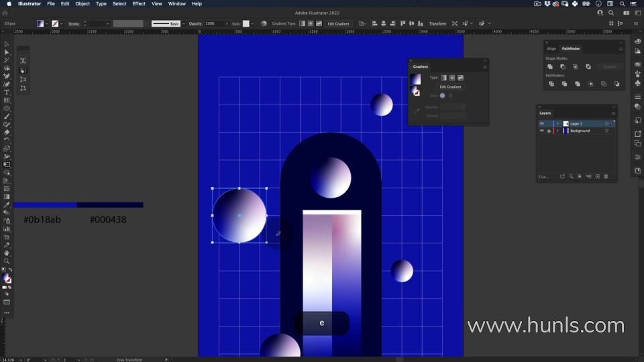Open the Basic brush definition dropdown
Screen dimensions: 644x362
[x=182, y=23]
